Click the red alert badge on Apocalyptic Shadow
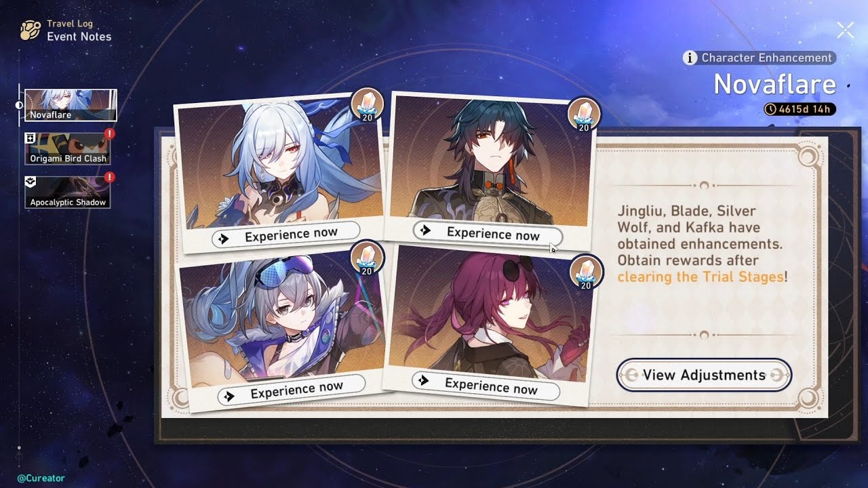Image resolution: width=868 pixels, height=488 pixels. tap(109, 178)
